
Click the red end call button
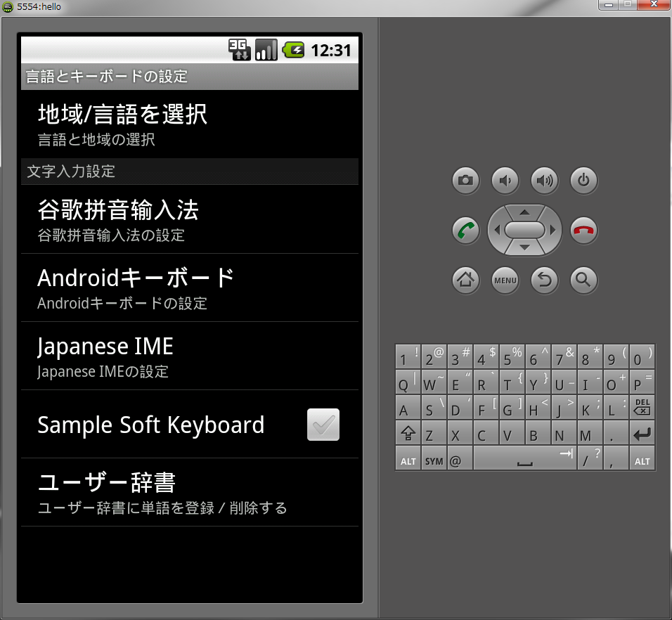point(583,231)
